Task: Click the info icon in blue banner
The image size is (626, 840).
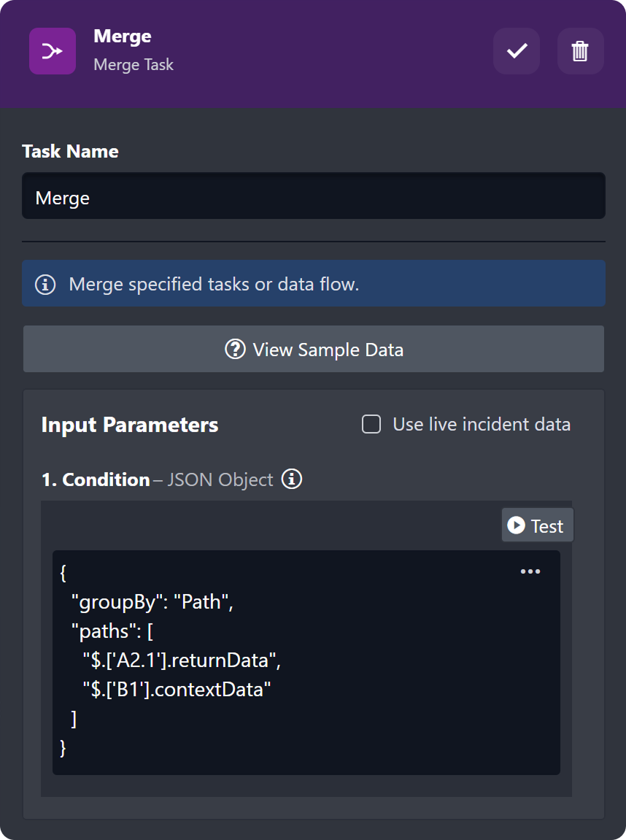Action: [x=45, y=284]
